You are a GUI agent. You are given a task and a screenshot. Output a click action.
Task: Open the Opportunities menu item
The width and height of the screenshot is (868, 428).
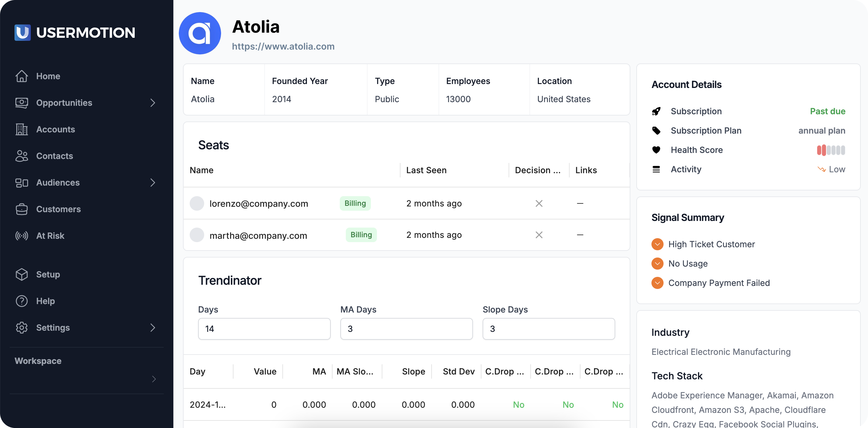pyautogui.click(x=64, y=102)
